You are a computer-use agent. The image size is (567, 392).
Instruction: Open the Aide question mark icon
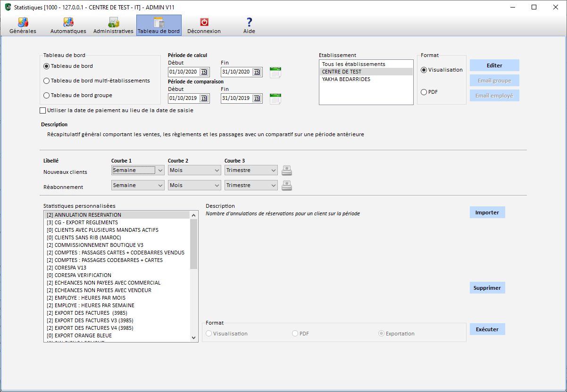click(249, 23)
